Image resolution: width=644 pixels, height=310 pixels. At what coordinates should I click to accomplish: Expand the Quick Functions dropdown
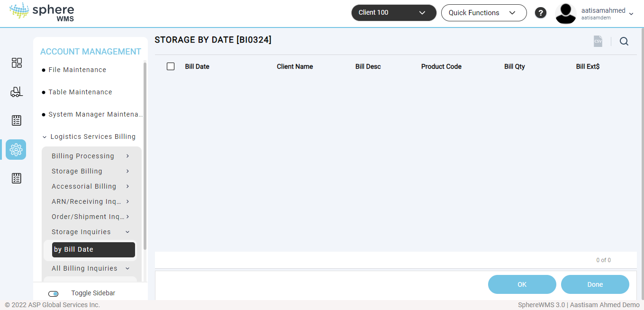click(483, 13)
